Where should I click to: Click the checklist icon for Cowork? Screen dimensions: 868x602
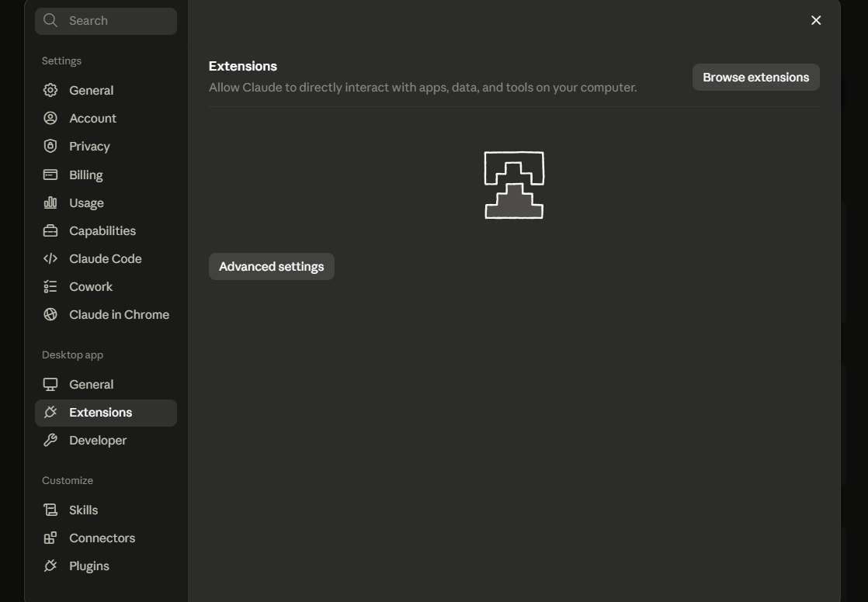tap(50, 286)
